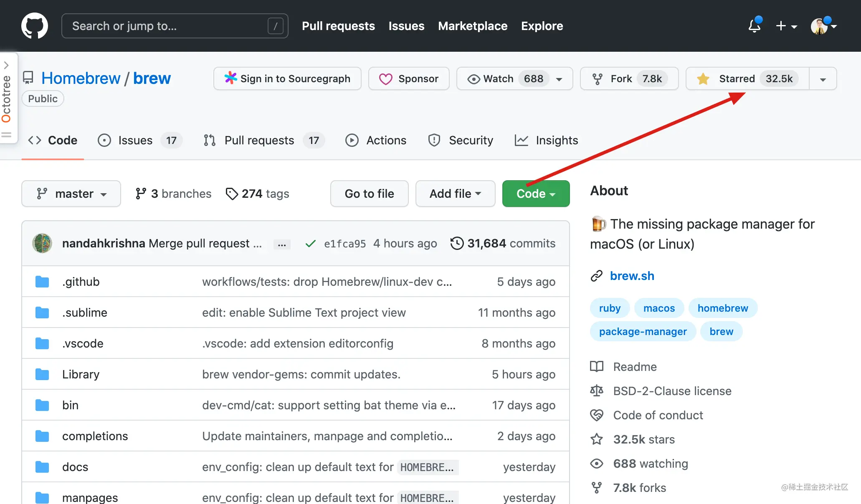The height and width of the screenshot is (504, 861).
Task: Select the homebrew topic tag
Action: tap(723, 308)
